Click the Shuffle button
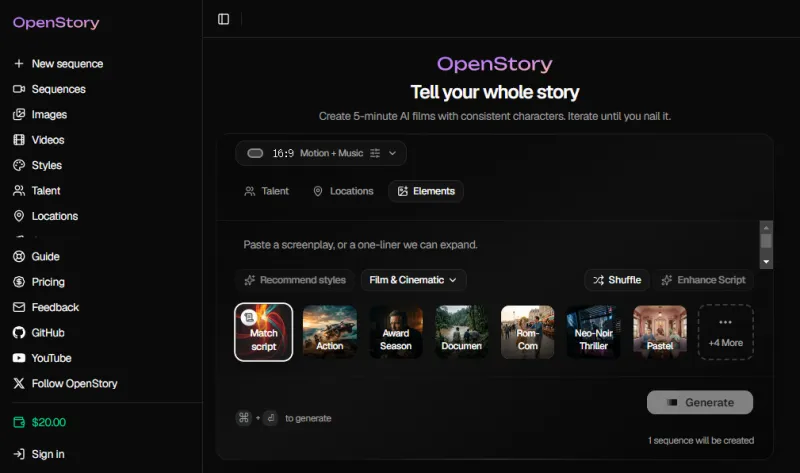This screenshot has height=473, width=800. point(616,280)
